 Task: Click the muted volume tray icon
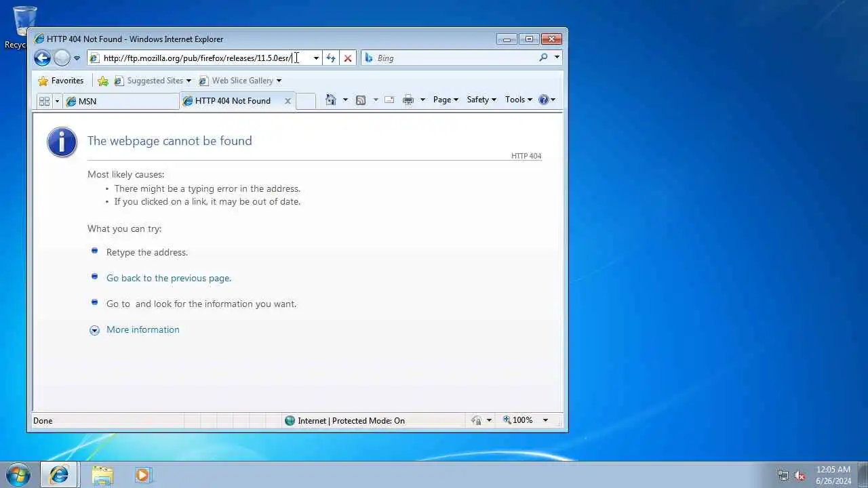click(800, 475)
